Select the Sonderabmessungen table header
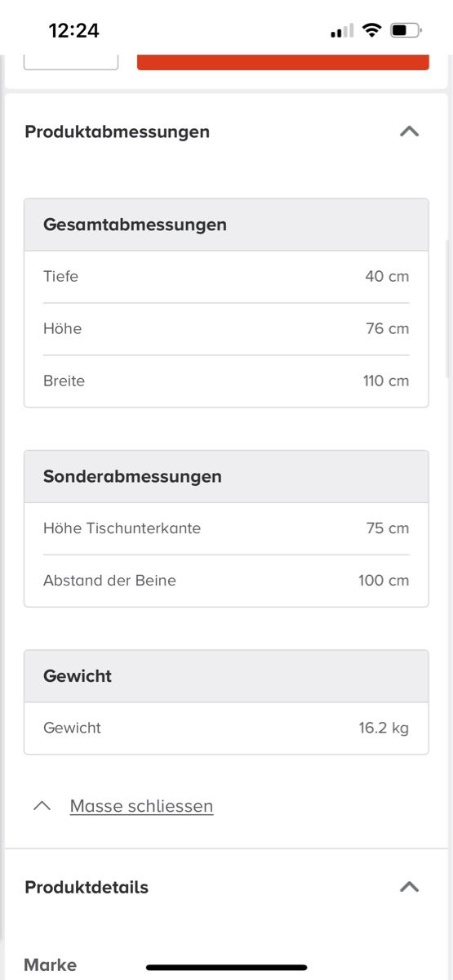Viewport: 453px width, 980px height. click(x=226, y=476)
